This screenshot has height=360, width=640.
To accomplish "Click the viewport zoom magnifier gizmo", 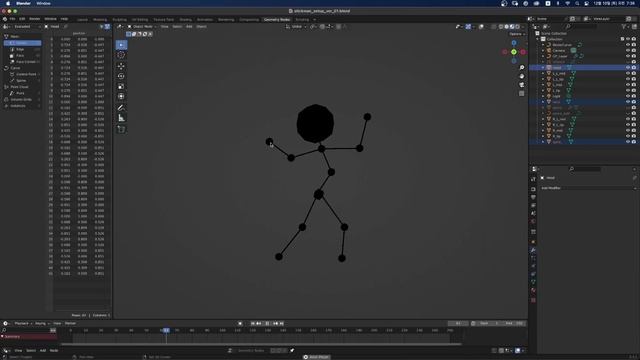I will coord(522,67).
